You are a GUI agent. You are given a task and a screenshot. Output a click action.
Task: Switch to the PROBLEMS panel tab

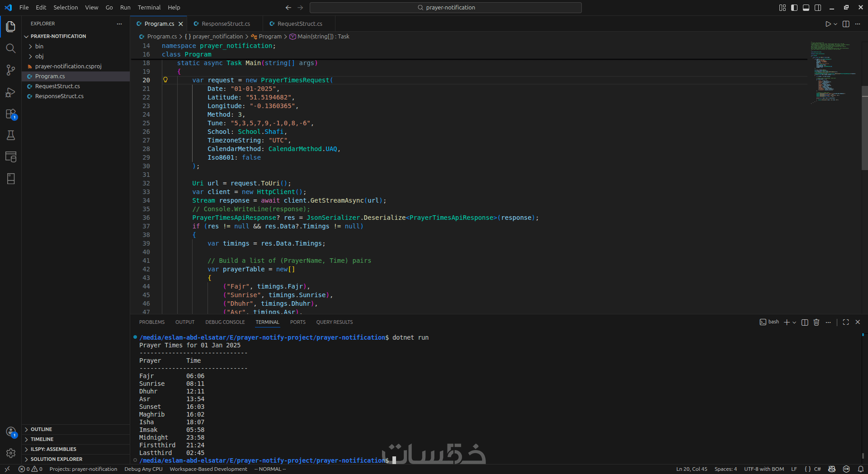tap(152, 322)
